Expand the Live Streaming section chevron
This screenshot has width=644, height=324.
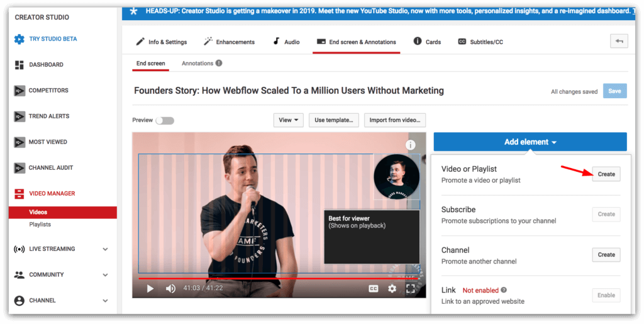coord(106,249)
